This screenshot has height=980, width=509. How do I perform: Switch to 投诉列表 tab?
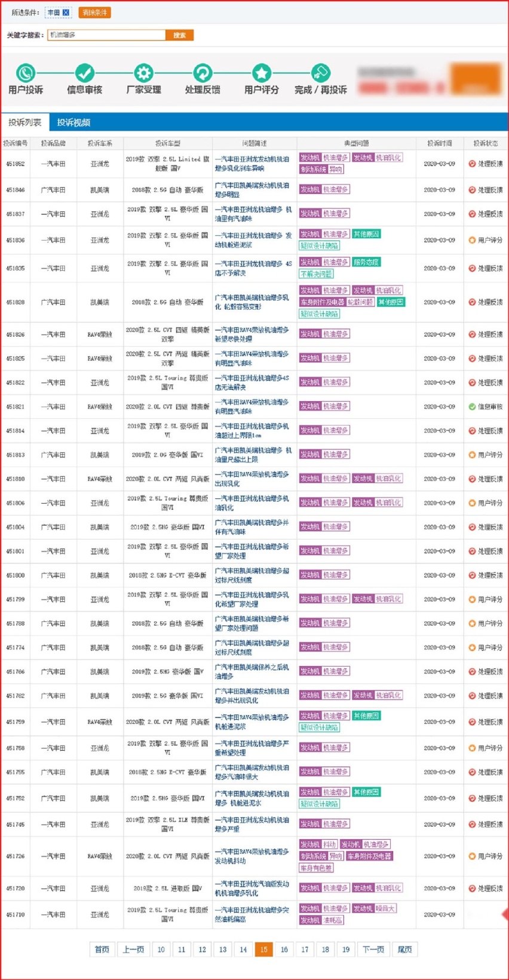(x=25, y=122)
